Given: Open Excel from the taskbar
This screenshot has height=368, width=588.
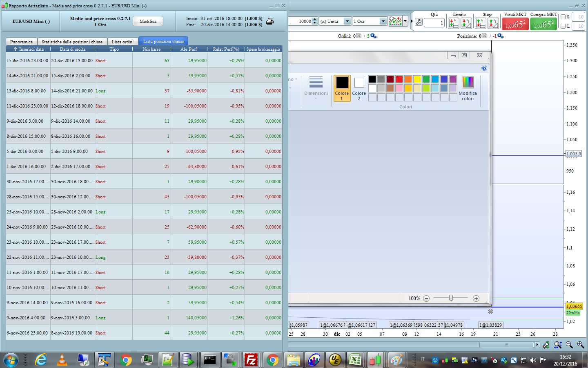Looking at the screenshot, I should 355,360.
